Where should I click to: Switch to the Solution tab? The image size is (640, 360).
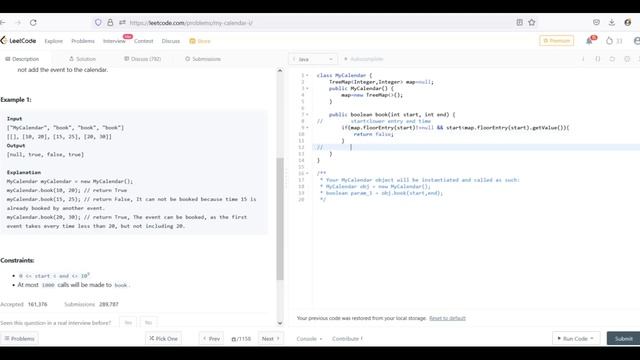pos(82,59)
